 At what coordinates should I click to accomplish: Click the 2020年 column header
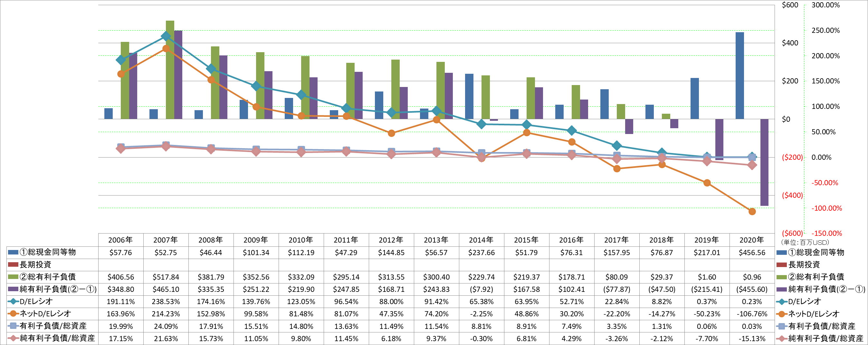752,240
